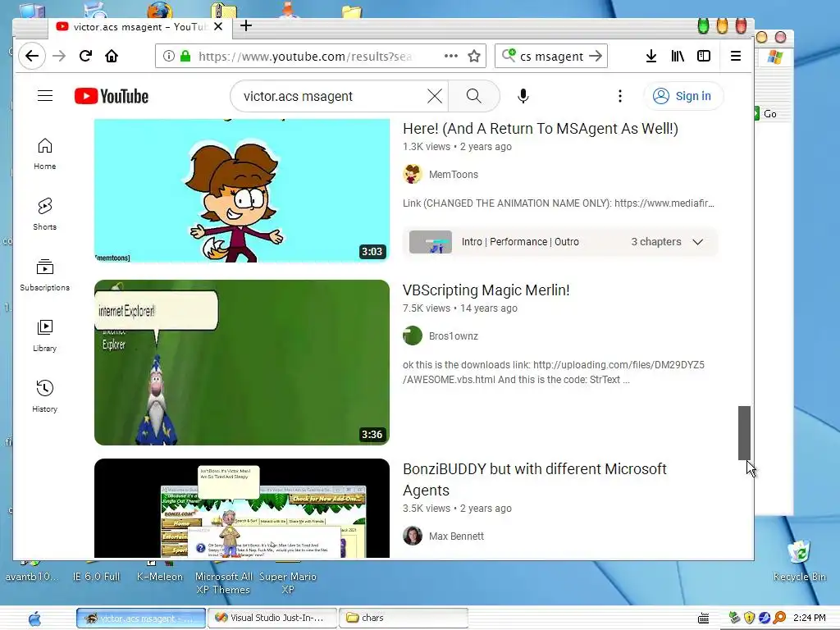Click the keyboard icon in taskbar
This screenshot has width=840, height=630.
click(703, 619)
